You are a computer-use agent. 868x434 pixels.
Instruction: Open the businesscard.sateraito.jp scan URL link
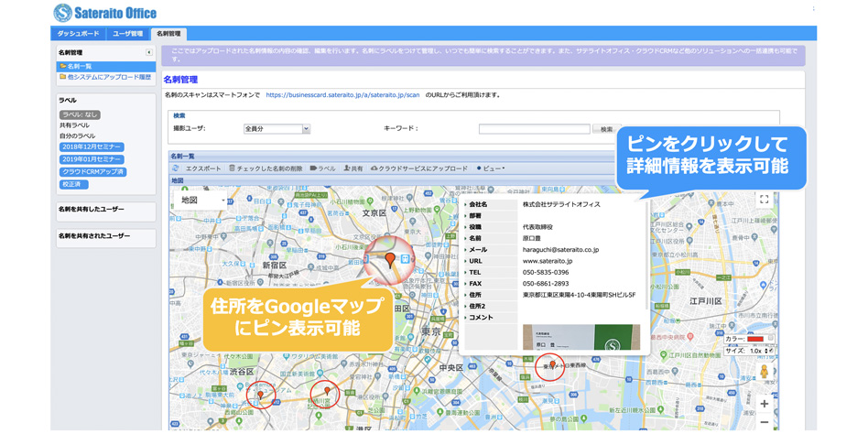click(x=342, y=94)
